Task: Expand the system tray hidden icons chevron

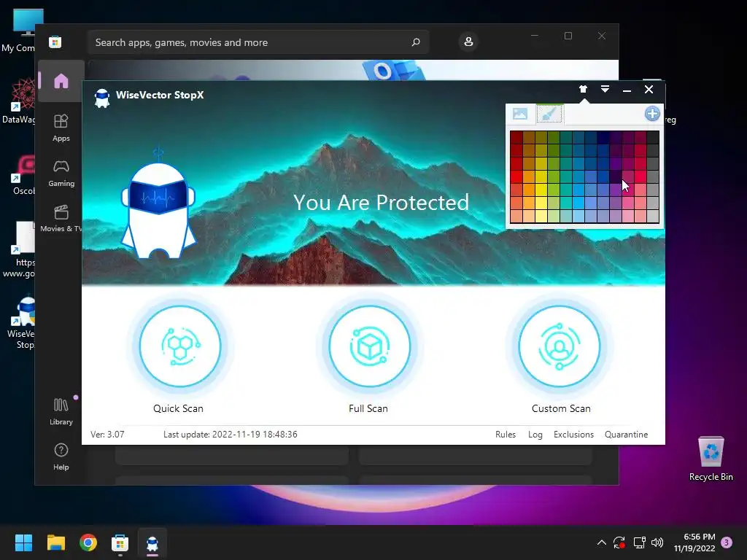Action: pyautogui.click(x=601, y=542)
